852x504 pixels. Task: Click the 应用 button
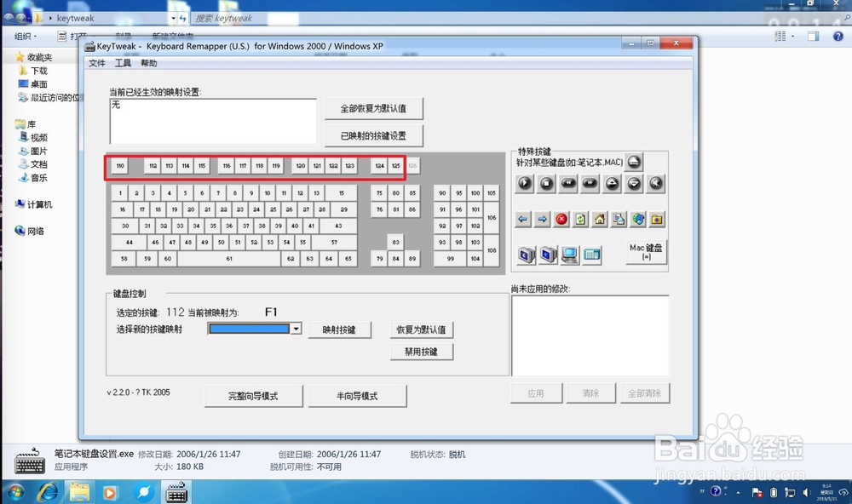point(535,393)
